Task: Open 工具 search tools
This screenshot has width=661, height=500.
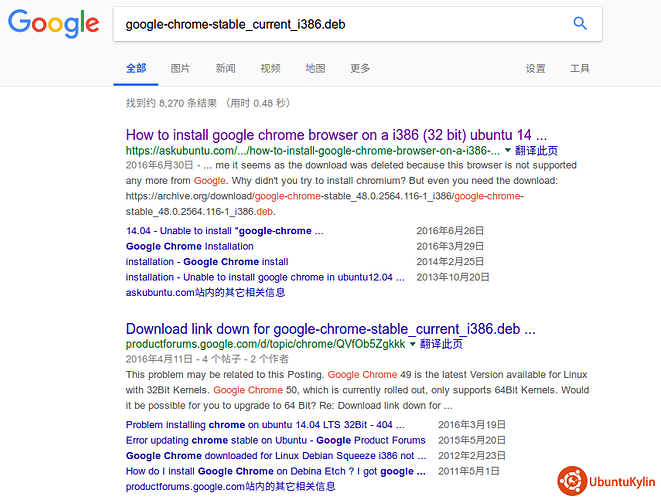Action: (580, 68)
